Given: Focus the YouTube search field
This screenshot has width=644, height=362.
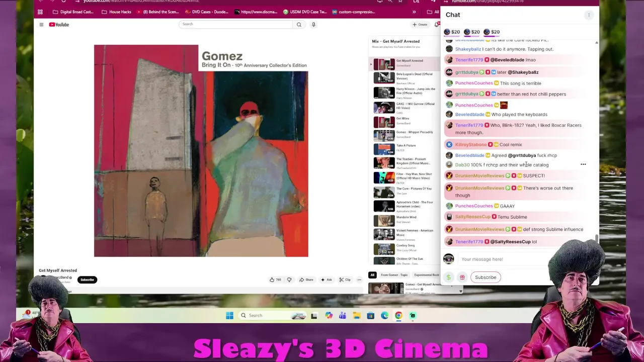Looking at the screenshot, I should pos(235,24).
